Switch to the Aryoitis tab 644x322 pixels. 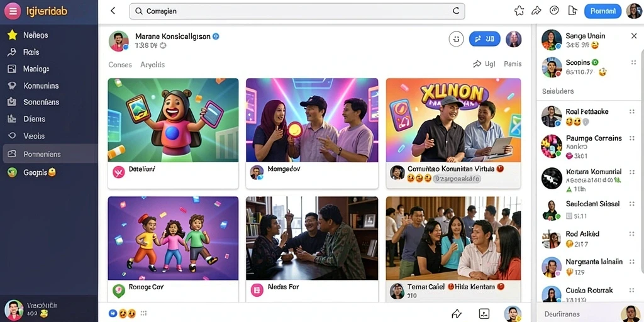click(x=152, y=65)
